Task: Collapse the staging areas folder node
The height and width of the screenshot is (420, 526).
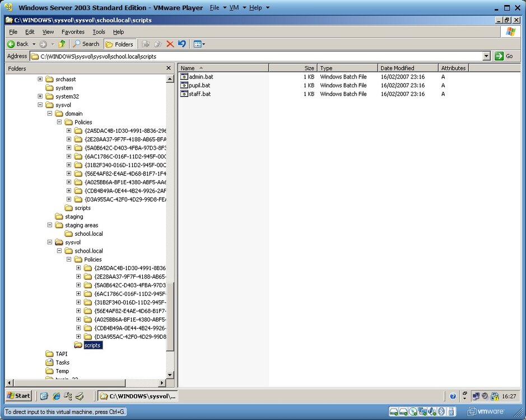Action: (50, 225)
